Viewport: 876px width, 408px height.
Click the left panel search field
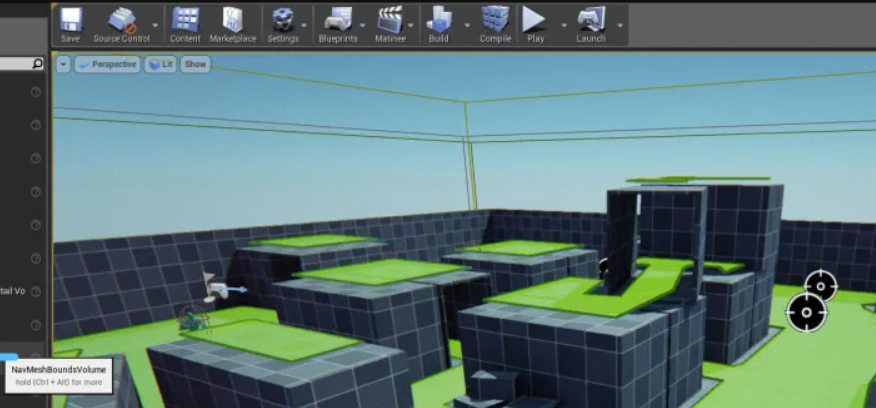coord(22,64)
